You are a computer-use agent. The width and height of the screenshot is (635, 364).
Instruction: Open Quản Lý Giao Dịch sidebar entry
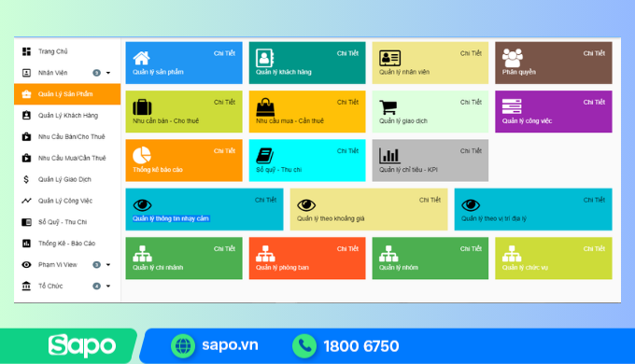(x=67, y=179)
